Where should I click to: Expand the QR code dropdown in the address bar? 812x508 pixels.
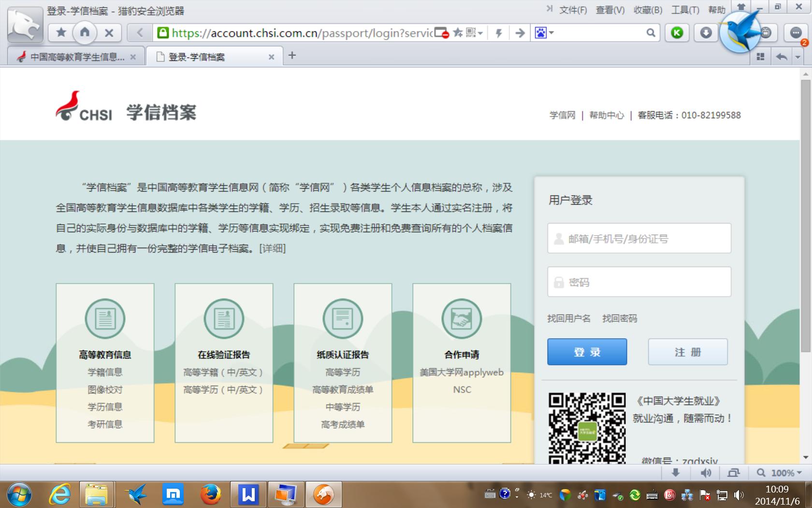480,33
